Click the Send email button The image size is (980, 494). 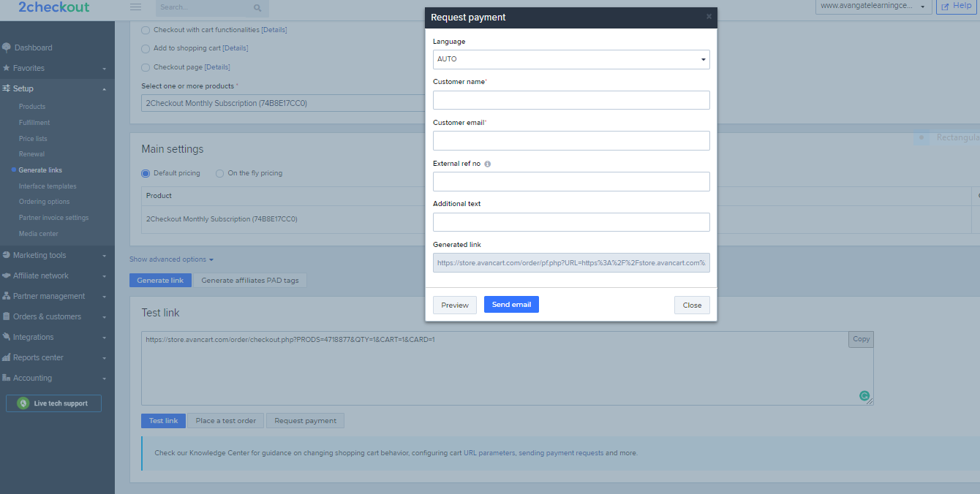[511, 305]
